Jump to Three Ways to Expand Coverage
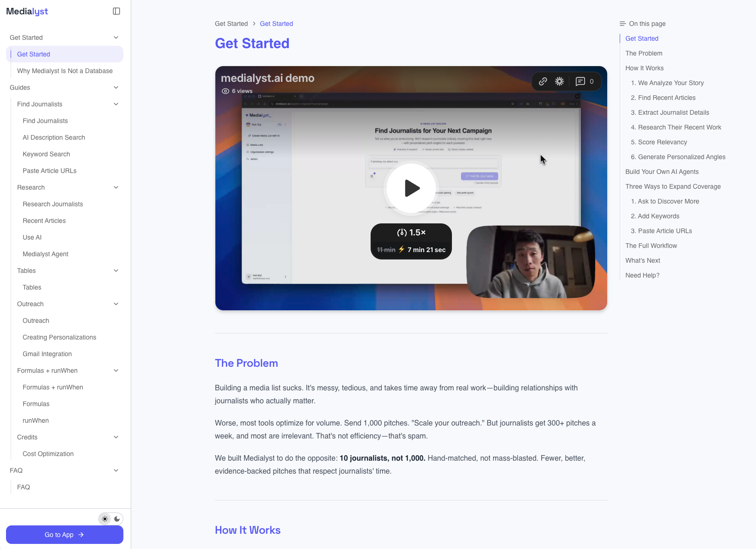 point(673,186)
